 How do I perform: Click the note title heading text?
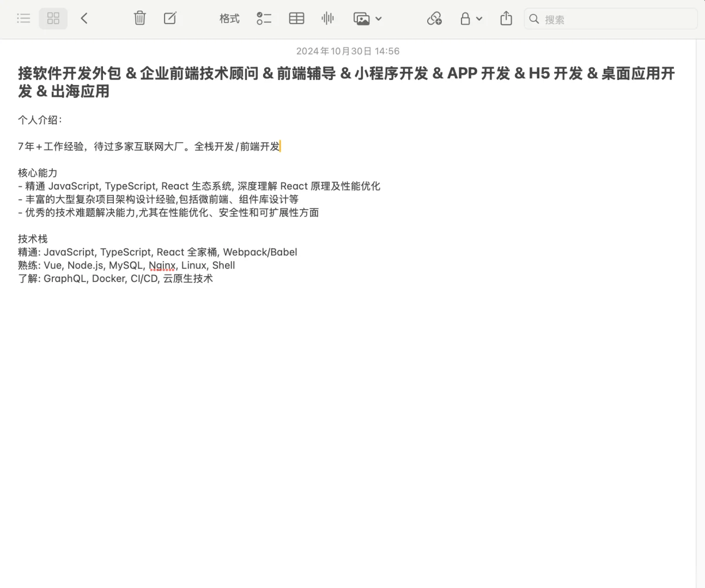pos(218,73)
